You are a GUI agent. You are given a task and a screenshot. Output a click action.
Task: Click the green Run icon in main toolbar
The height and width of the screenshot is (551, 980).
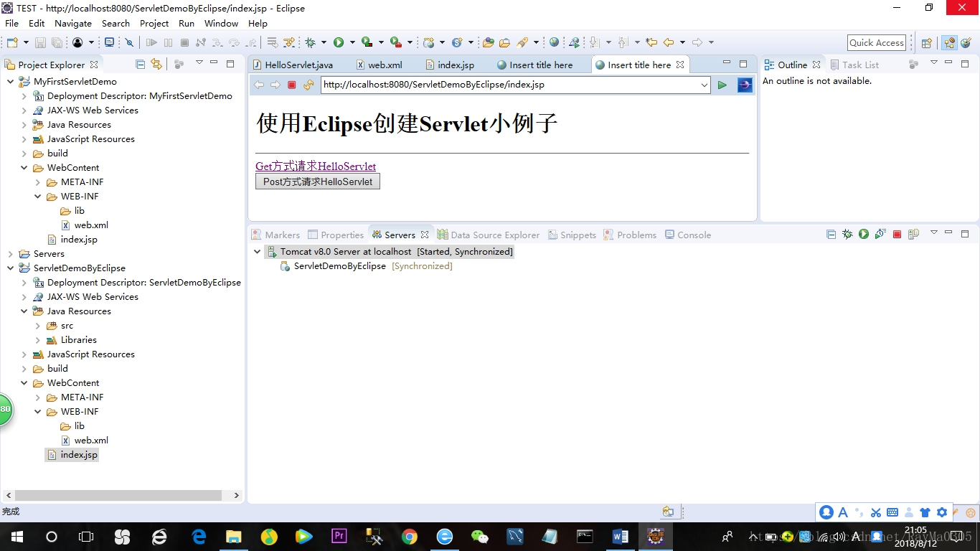pyautogui.click(x=339, y=42)
